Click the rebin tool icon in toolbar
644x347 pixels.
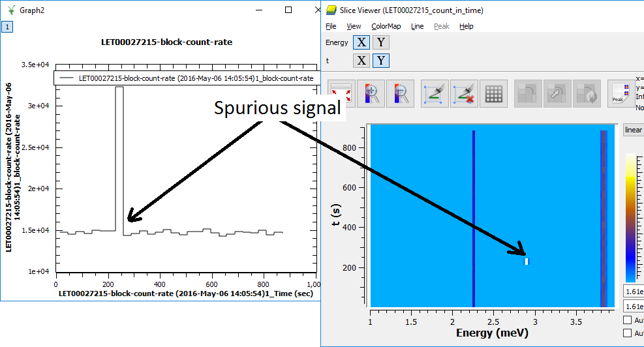point(527,93)
